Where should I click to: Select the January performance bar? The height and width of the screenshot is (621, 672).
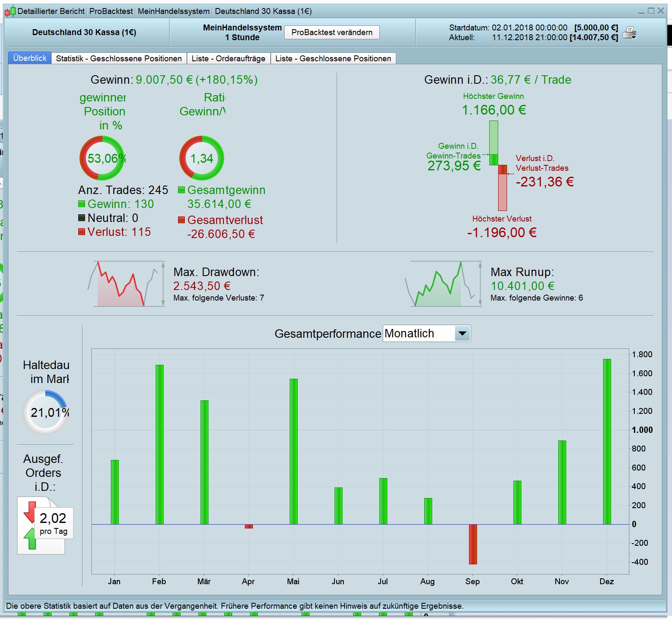(115, 492)
